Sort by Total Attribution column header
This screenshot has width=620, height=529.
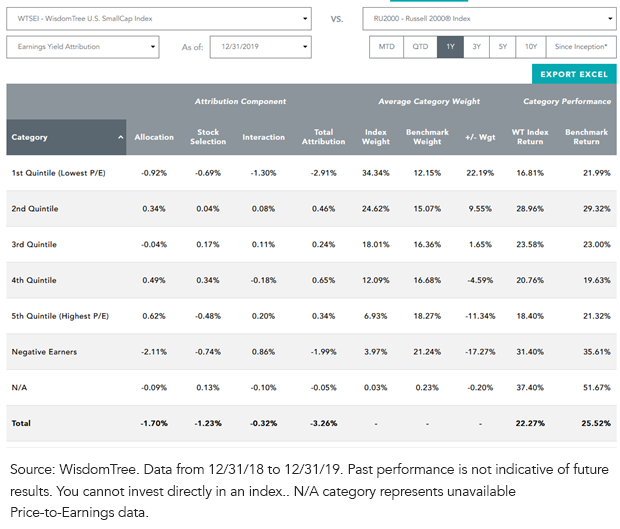point(323,137)
